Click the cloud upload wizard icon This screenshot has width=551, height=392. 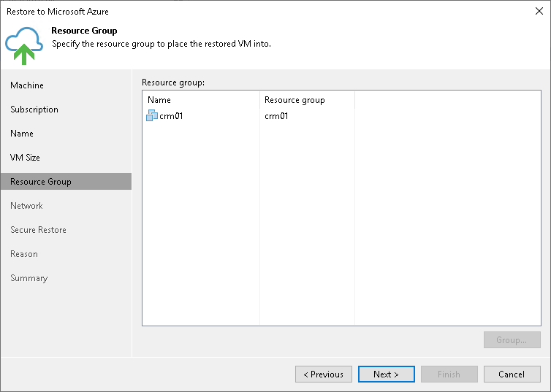click(x=24, y=45)
